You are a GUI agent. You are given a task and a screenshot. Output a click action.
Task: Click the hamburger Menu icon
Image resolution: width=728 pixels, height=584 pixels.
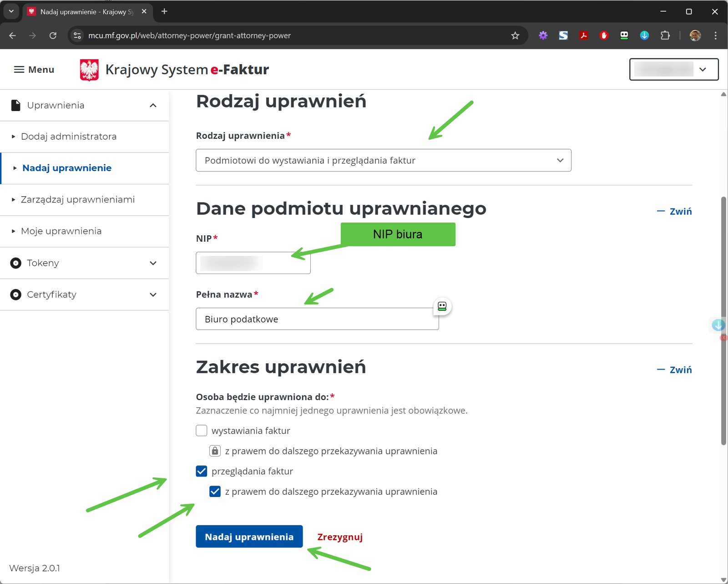[19, 70]
